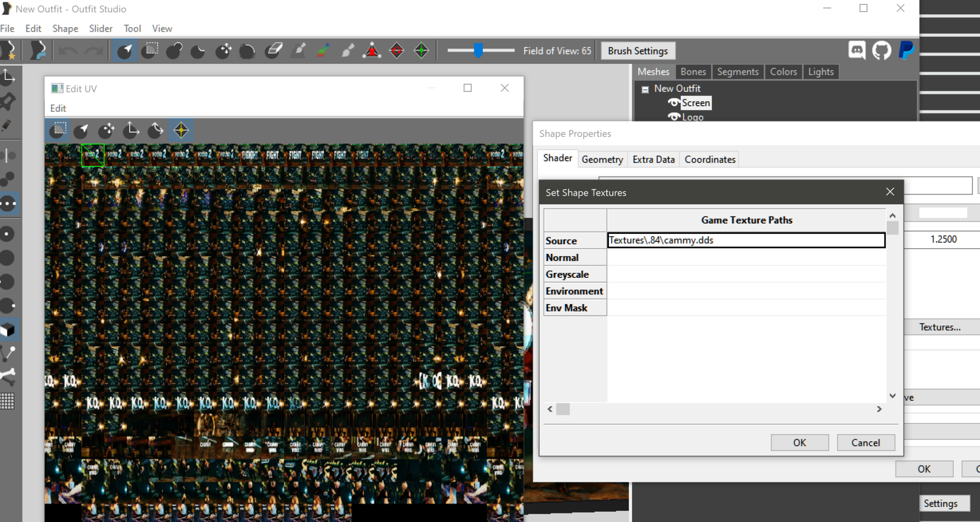
Task: Select the eraser-shaped brush
Action: click(x=274, y=51)
